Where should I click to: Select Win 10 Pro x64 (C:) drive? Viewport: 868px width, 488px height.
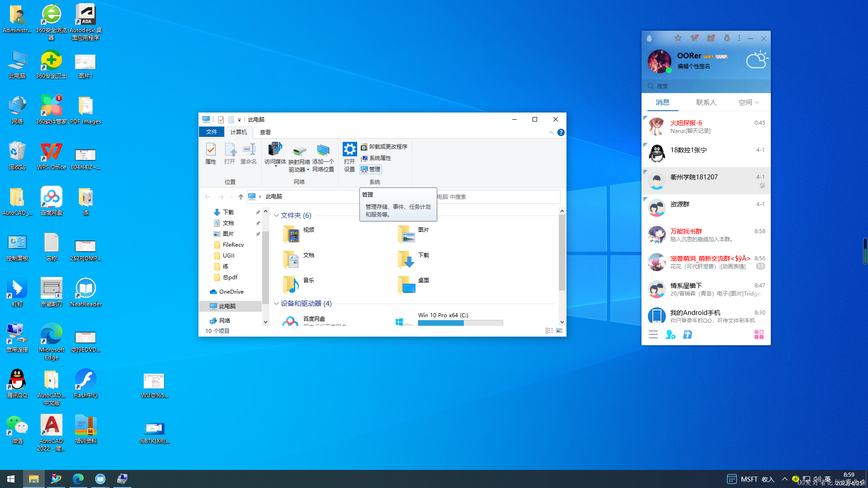[449, 319]
